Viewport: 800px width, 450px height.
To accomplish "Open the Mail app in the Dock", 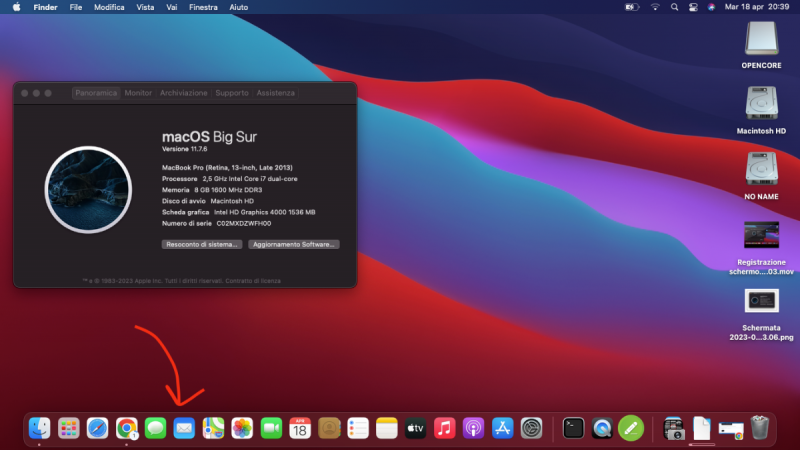I will 184,428.
